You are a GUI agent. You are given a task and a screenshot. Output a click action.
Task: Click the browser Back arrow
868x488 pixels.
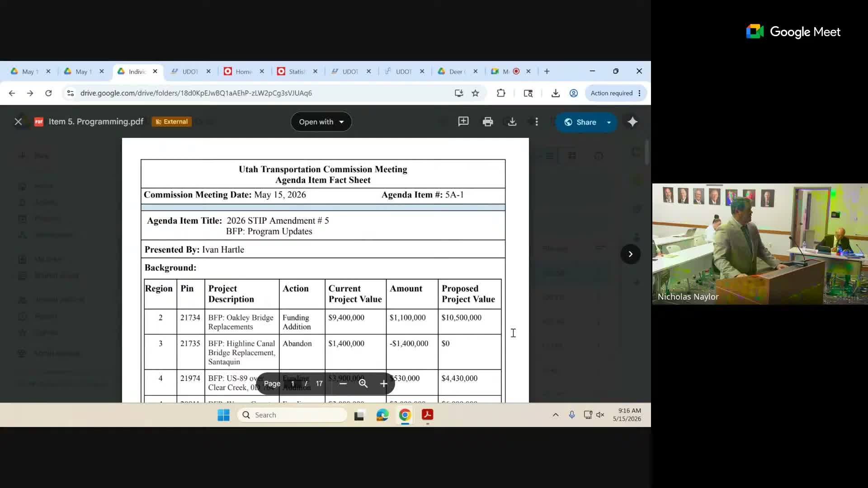(12, 93)
